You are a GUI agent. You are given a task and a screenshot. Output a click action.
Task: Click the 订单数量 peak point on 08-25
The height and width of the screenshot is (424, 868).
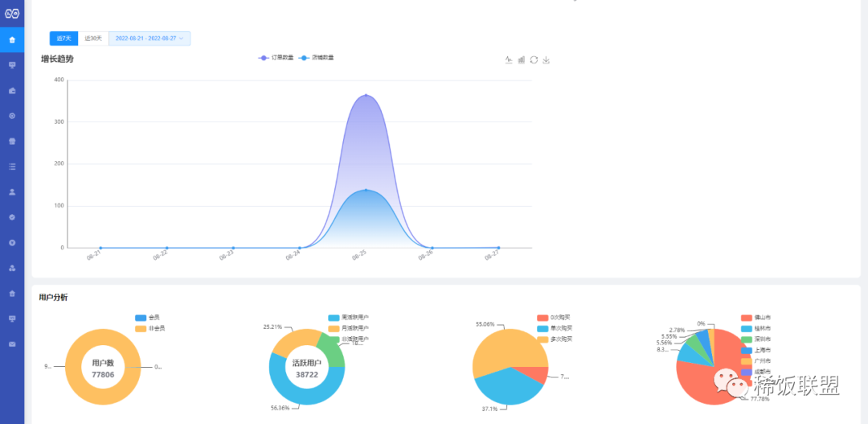366,95
